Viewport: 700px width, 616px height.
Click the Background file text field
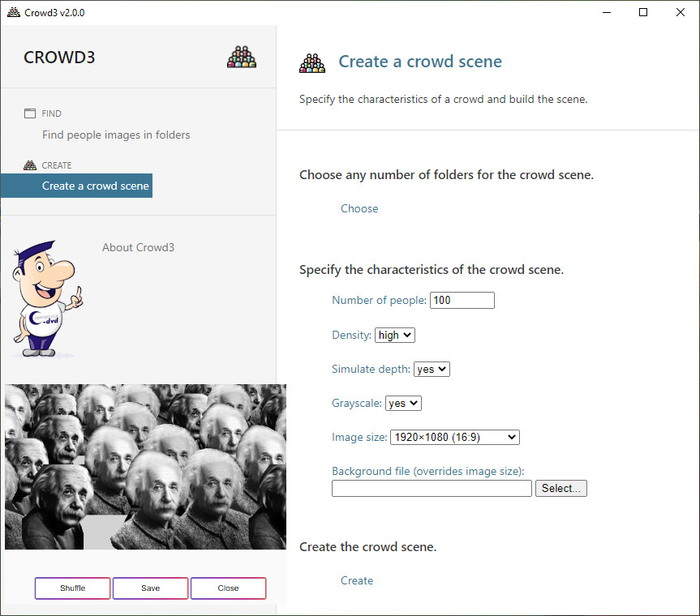432,488
